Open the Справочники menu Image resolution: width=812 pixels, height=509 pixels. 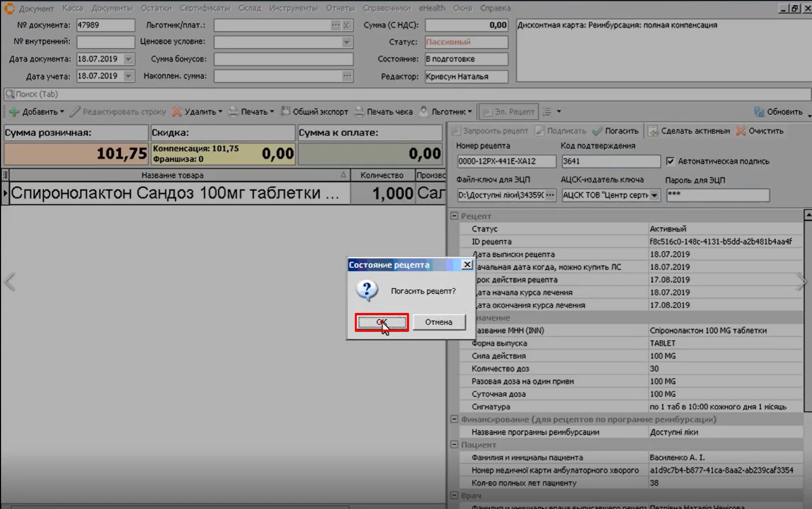(386, 8)
